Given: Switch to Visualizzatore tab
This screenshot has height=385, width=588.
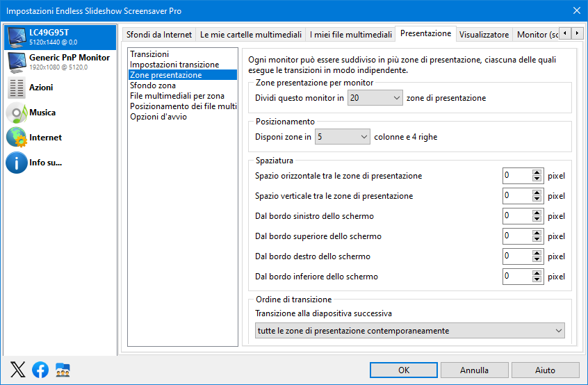Looking at the screenshot, I should click(x=484, y=35).
